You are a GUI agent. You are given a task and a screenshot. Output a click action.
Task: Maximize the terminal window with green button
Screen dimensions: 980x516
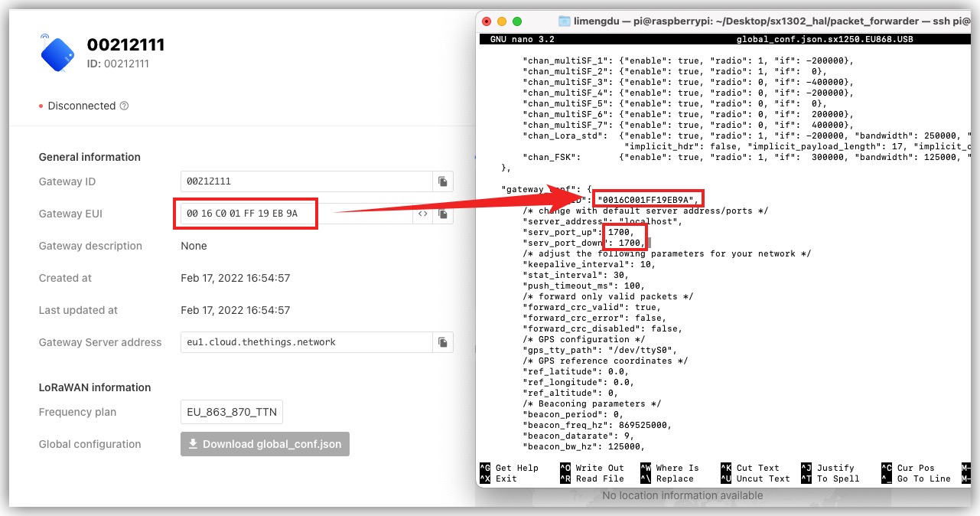pos(517,21)
